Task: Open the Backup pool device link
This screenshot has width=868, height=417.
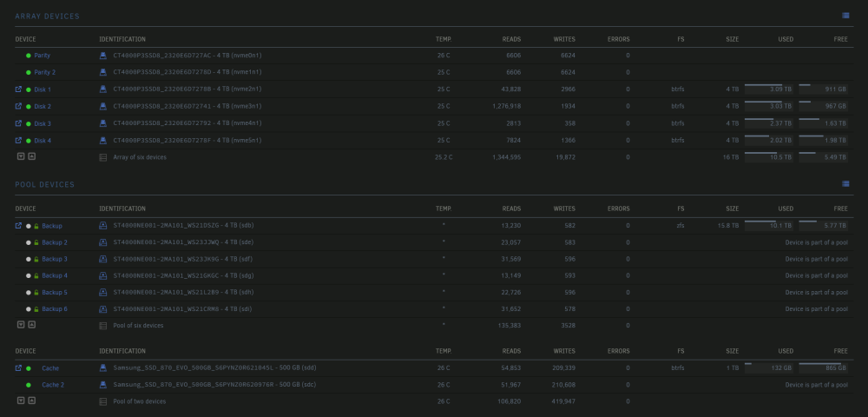Action: point(52,226)
